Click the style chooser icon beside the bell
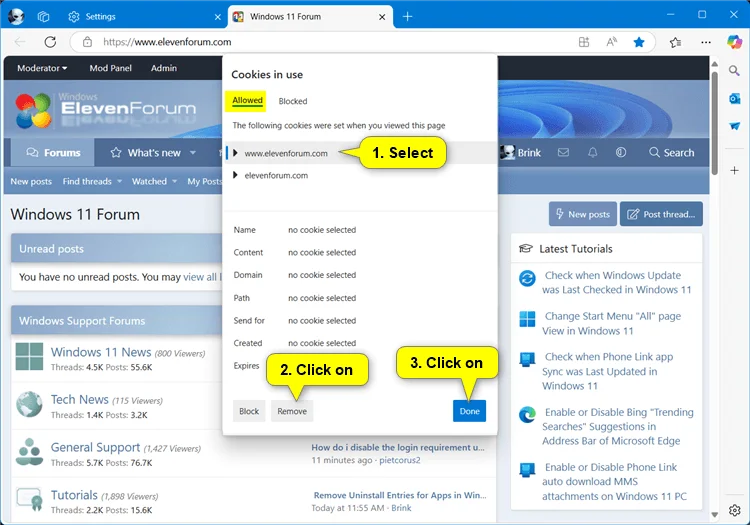The image size is (750, 525). [x=621, y=153]
